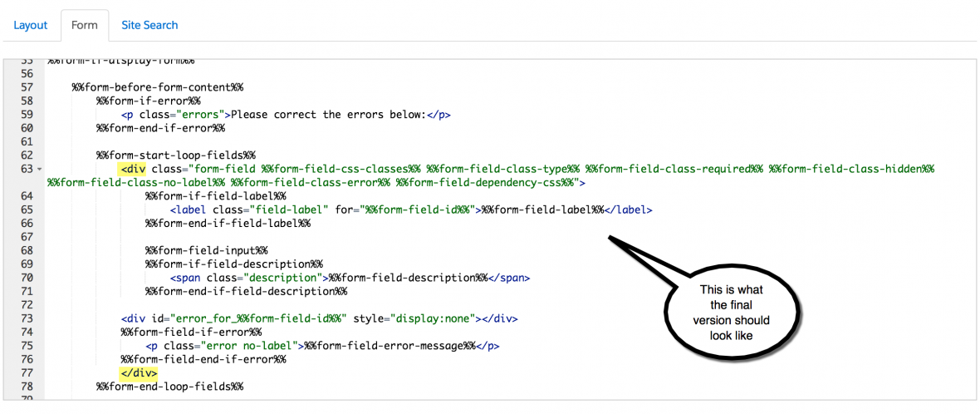Viewport: 980px width, 414px height.
Task: Click line number 57 in the gutter
Action: pos(26,87)
